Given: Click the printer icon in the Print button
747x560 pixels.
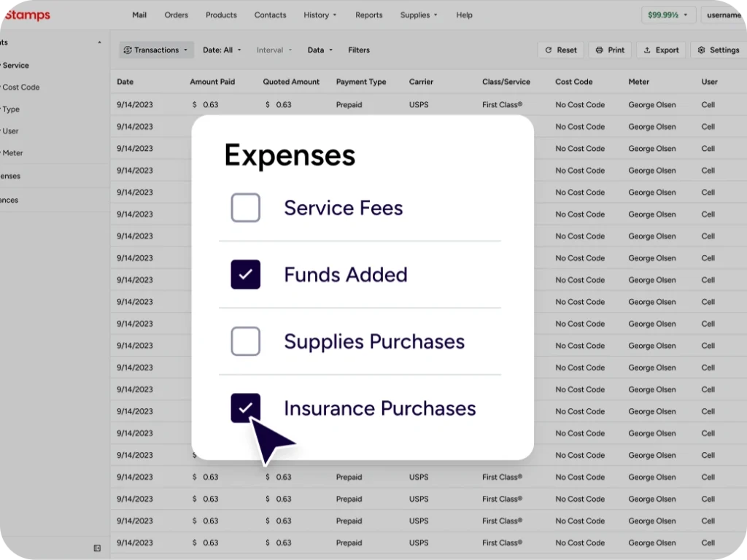Looking at the screenshot, I should tap(599, 50).
